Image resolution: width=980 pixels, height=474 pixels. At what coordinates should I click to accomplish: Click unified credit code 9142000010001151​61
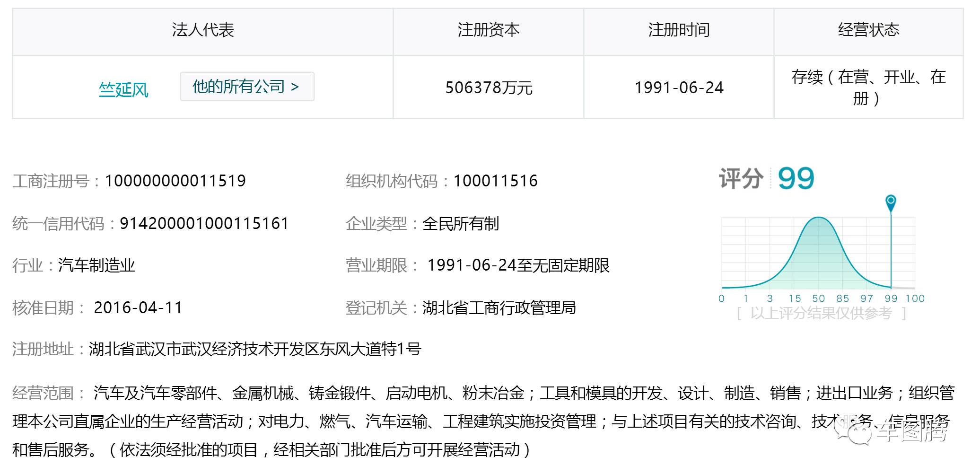click(204, 223)
